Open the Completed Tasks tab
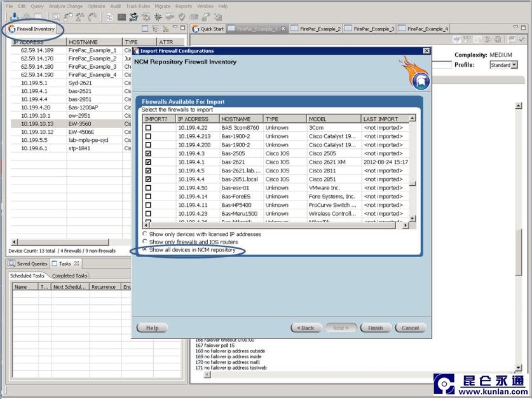The width and height of the screenshot is (532, 399). click(x=70, y=276)
